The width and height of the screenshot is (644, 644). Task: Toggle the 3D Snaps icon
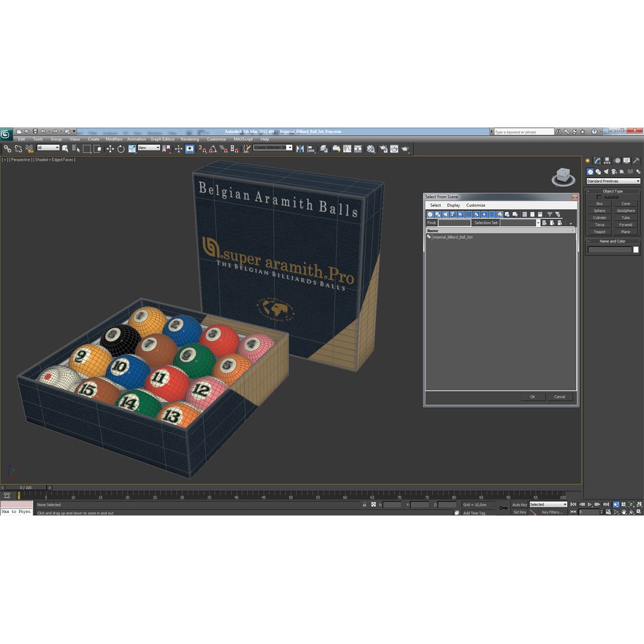203,148
